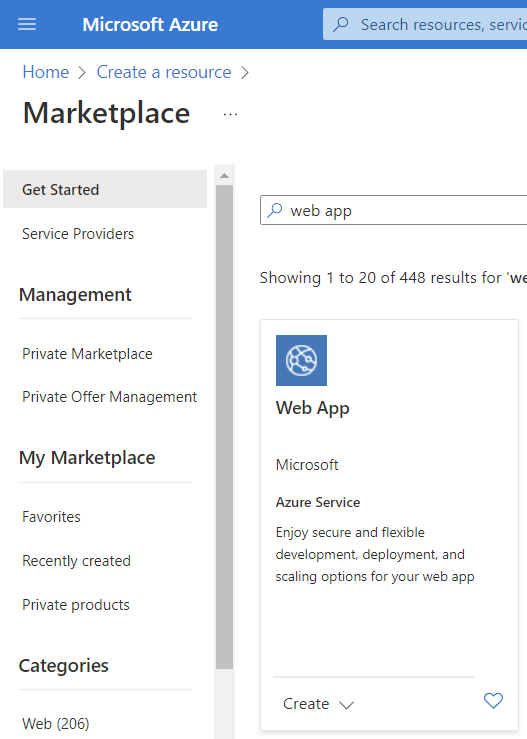Click the search icon in the marketplace search field
The image size is (527, 739).
[275, 210]
